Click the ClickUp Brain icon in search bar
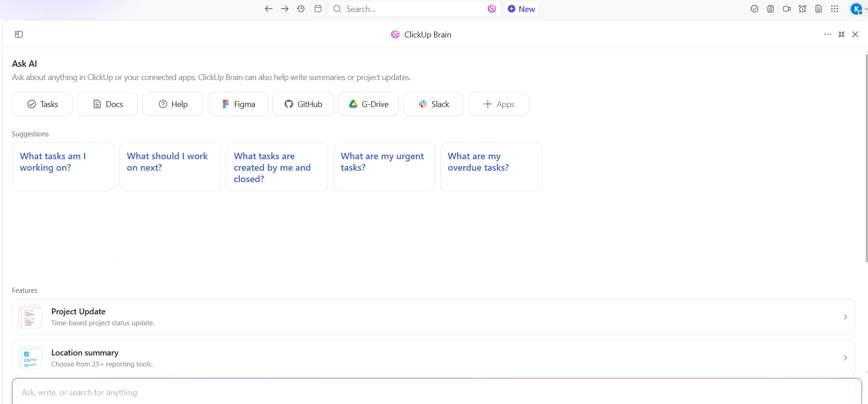This screenshot has width=868, height=404. tap(492, 9)
